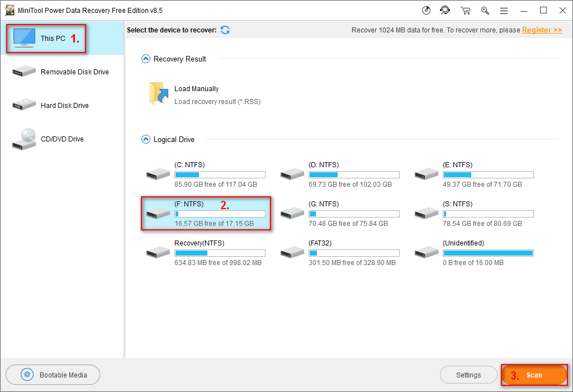Click the C: drive usage bar
The image size is (573, 392).
click(220, 174)
